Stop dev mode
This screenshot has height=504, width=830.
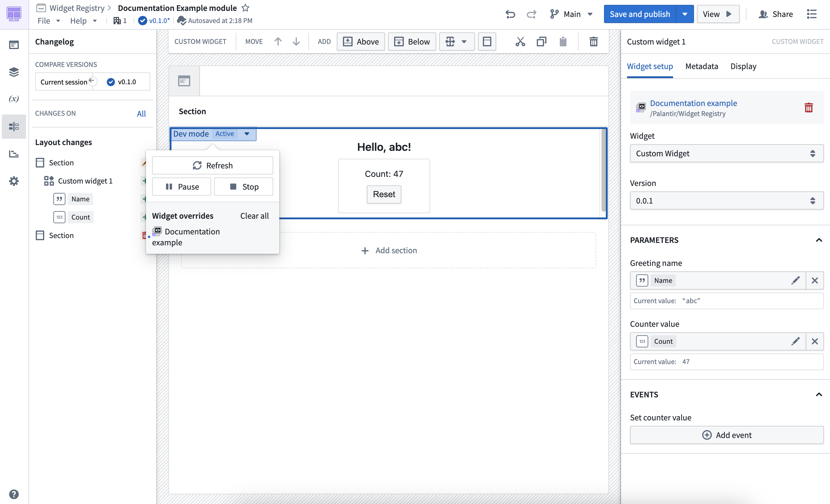pos(244,187)
